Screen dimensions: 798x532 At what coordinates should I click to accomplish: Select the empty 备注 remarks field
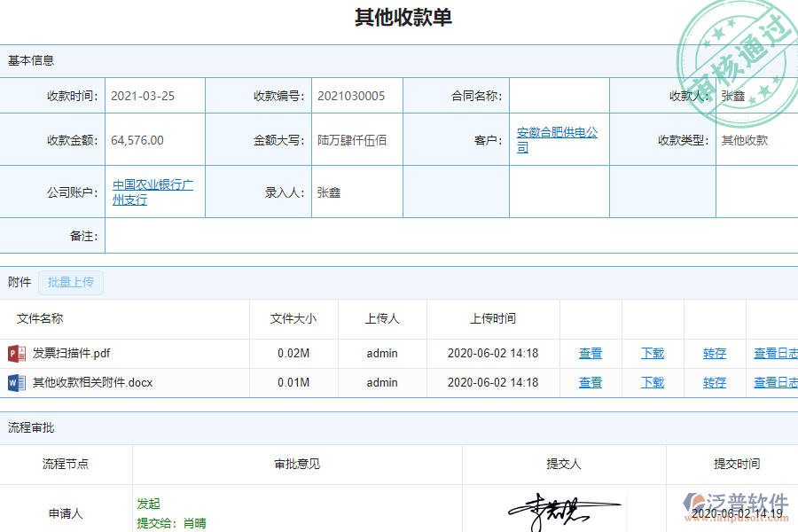pyautogui.click(x=443, y=235)
